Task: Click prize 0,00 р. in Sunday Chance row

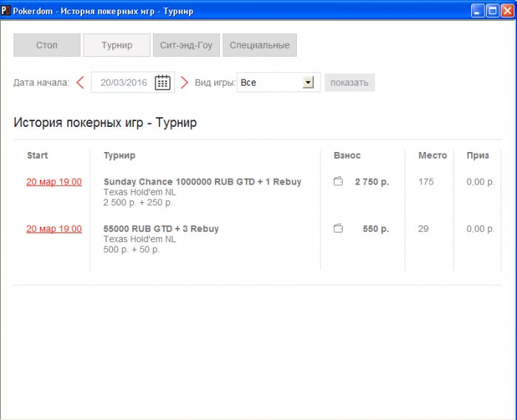Action: [480, 182]
